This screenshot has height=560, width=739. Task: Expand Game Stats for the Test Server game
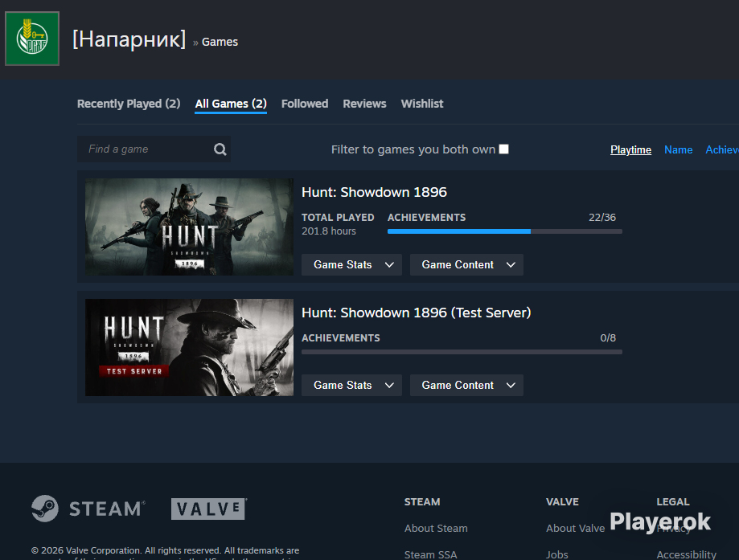351,386
